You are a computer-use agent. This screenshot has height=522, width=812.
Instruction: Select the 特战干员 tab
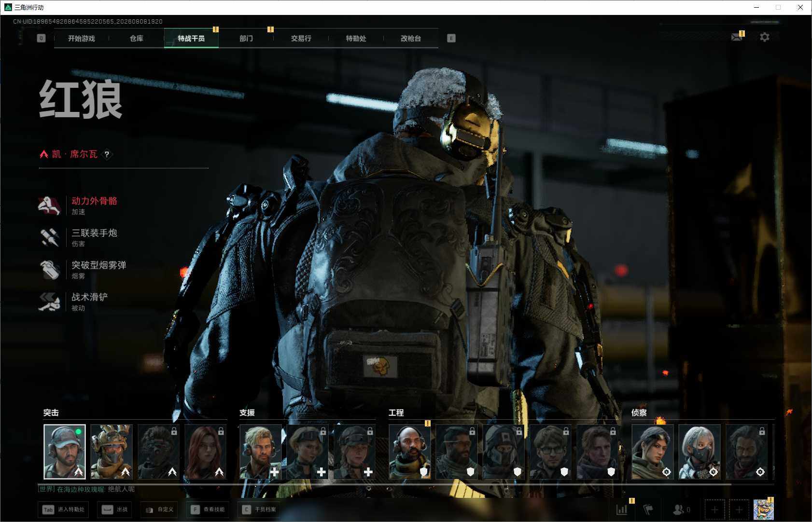pos(191,39)
